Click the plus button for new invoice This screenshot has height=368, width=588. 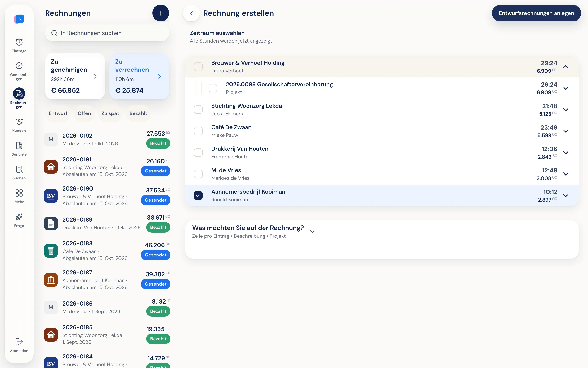[161, 13]
